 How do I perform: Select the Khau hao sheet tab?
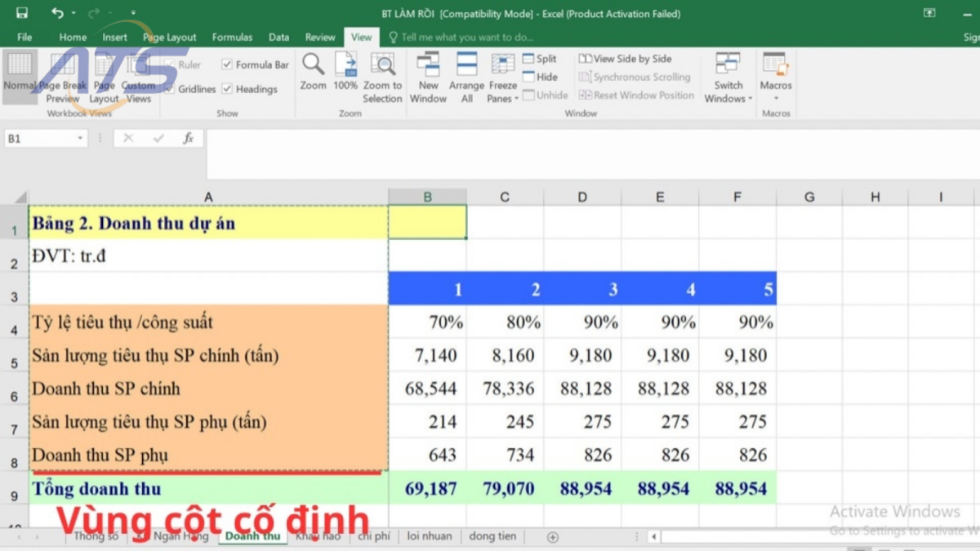318,536
